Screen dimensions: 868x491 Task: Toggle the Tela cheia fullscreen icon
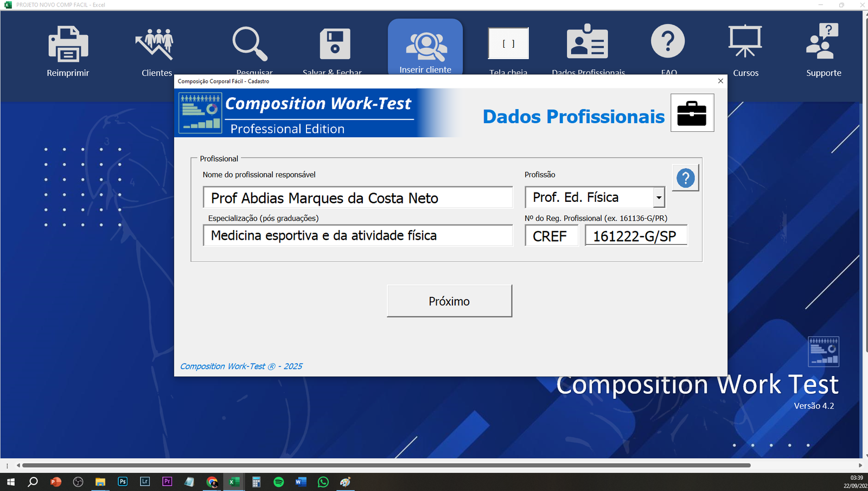tap(508, 44)
